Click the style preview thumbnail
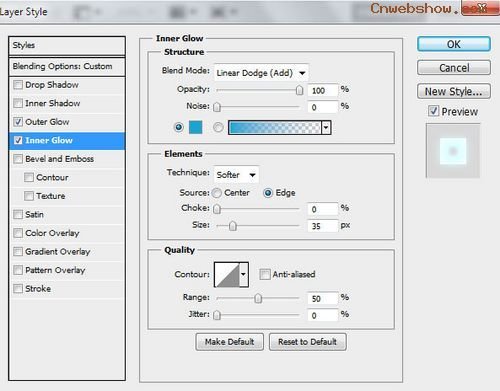The image size is (500, 391). (x=453, y=151)
